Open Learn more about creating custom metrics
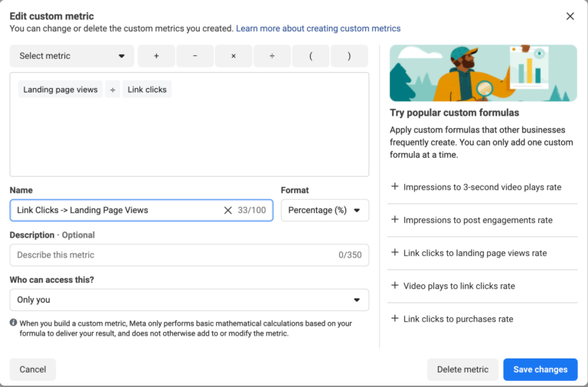This screenshot has height=387, width=588. pos(318,28)
